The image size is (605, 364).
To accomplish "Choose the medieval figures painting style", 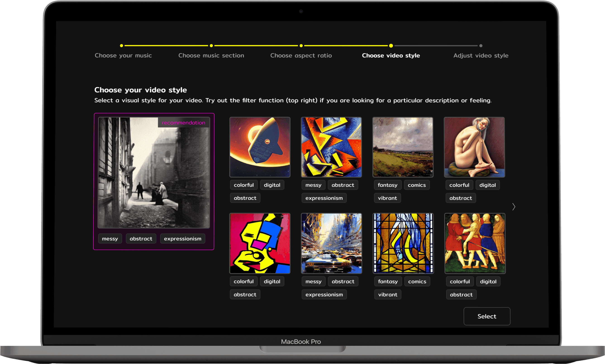I will click(475, 243).
